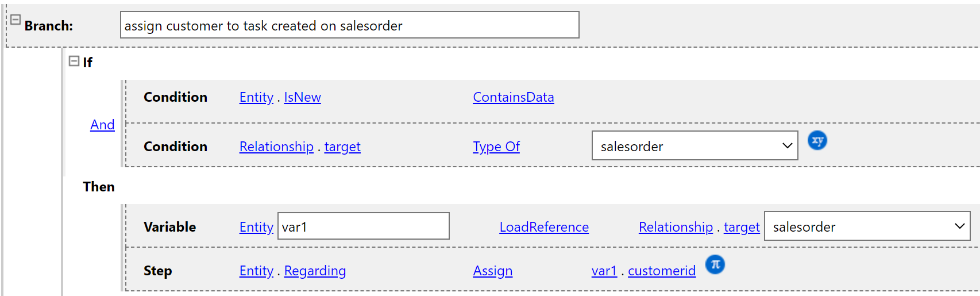Open the LoadReference salesorder dropdown
The height and width of the screenshot is (296, 980).
point(867,226)
